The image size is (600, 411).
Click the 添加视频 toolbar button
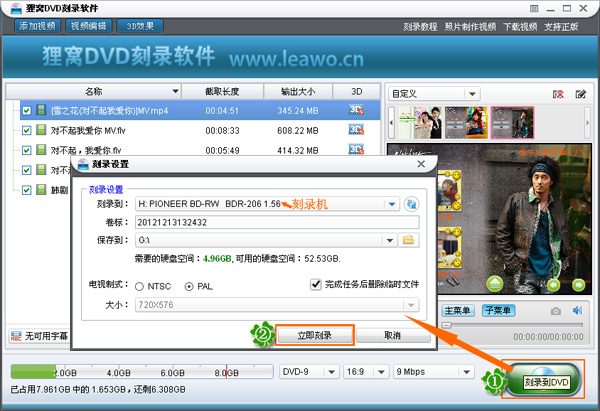click(x=38, y=26)
